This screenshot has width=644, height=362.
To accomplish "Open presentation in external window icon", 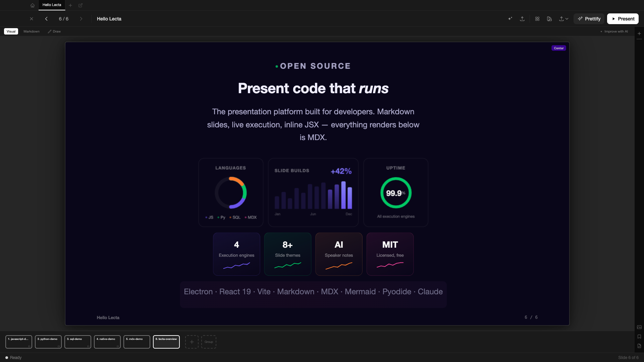I will [80, 5].
